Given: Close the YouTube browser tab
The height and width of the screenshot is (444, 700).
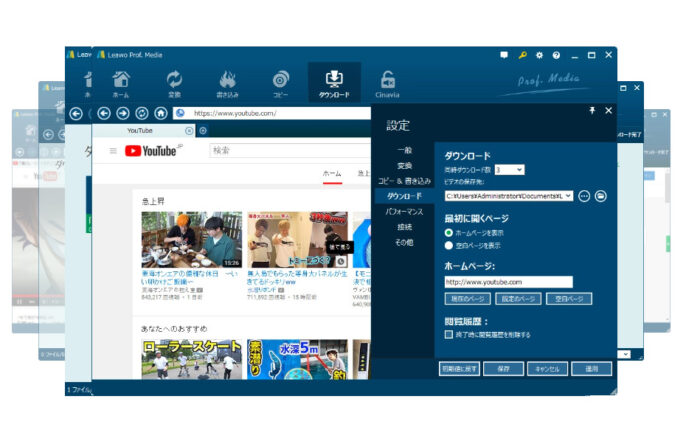Looking at the screenshot, I should tap(189, 131).
